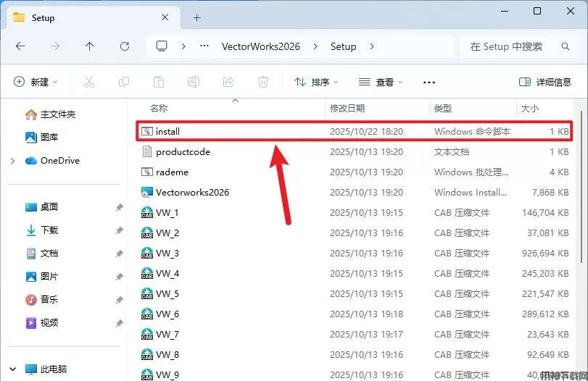Open the New (新建) dropdown

36,82
